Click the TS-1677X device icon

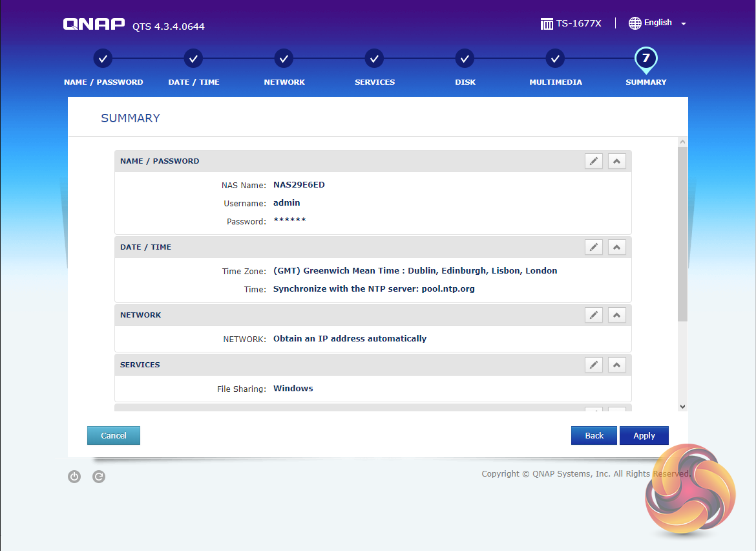tap(547, 24)
